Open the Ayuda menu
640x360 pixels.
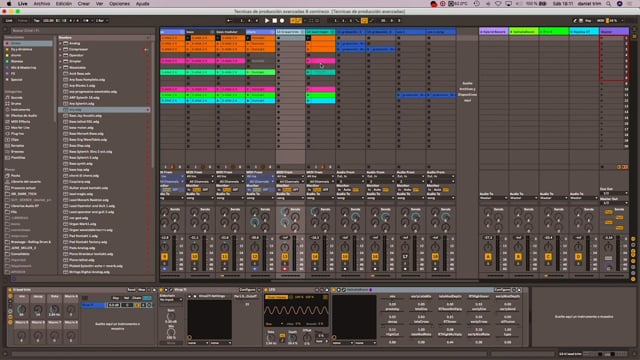click(142, 4)
